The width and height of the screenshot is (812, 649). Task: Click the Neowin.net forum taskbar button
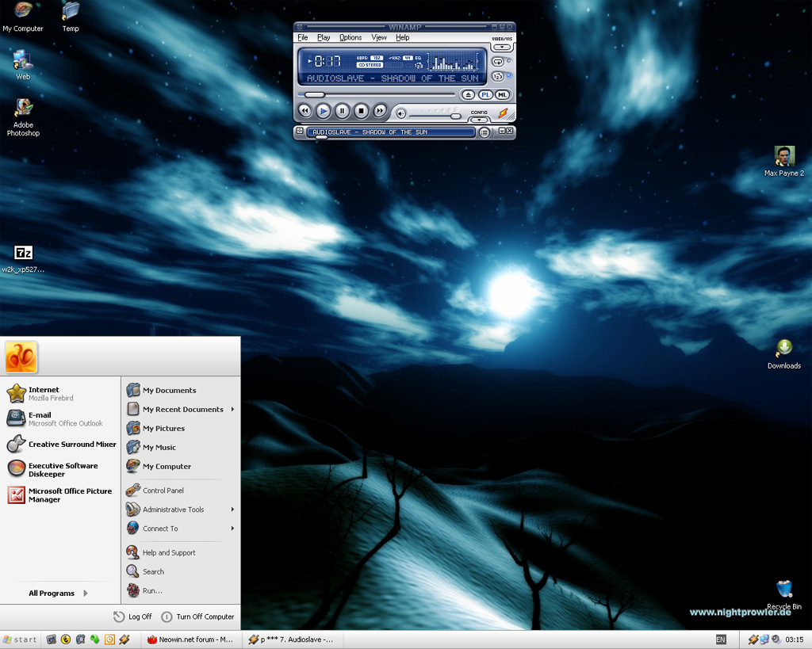[190, 639]
